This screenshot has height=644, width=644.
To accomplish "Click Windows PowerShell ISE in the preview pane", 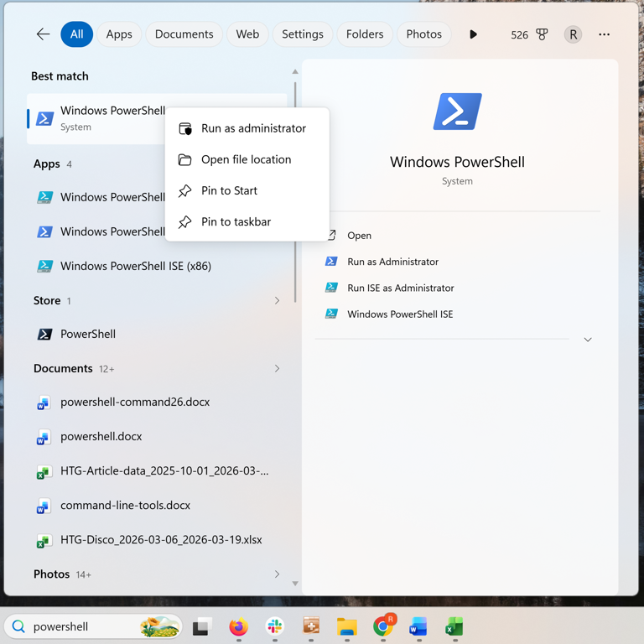I will coord(400,314).
